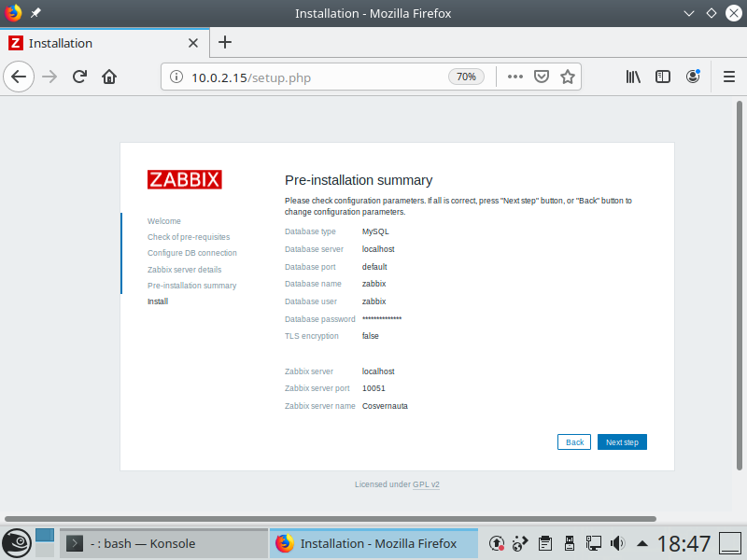Reset the 70% zoom level badge
Screen dimensions: 747x560
tap(466, 77)
